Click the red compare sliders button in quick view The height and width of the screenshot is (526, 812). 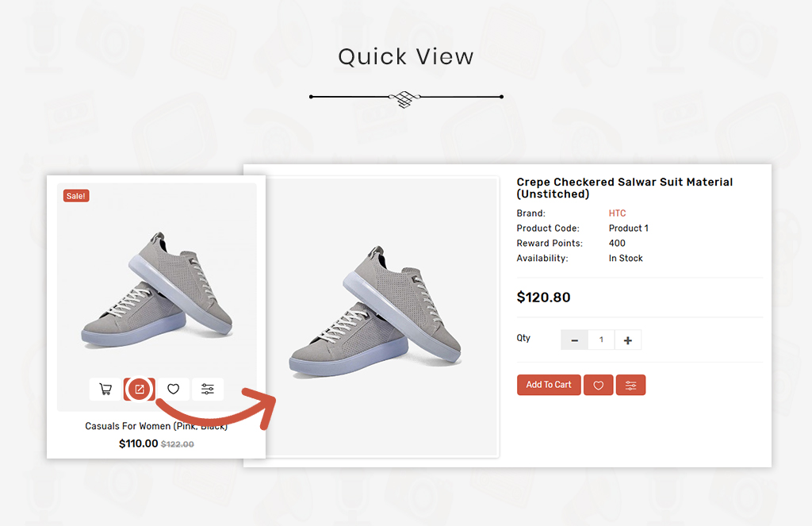pos(630,385)
